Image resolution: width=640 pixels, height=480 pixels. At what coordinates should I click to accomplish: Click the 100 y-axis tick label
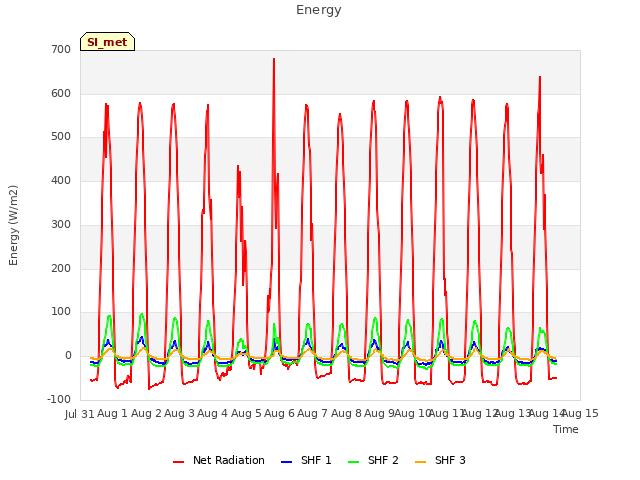point(61,312)
